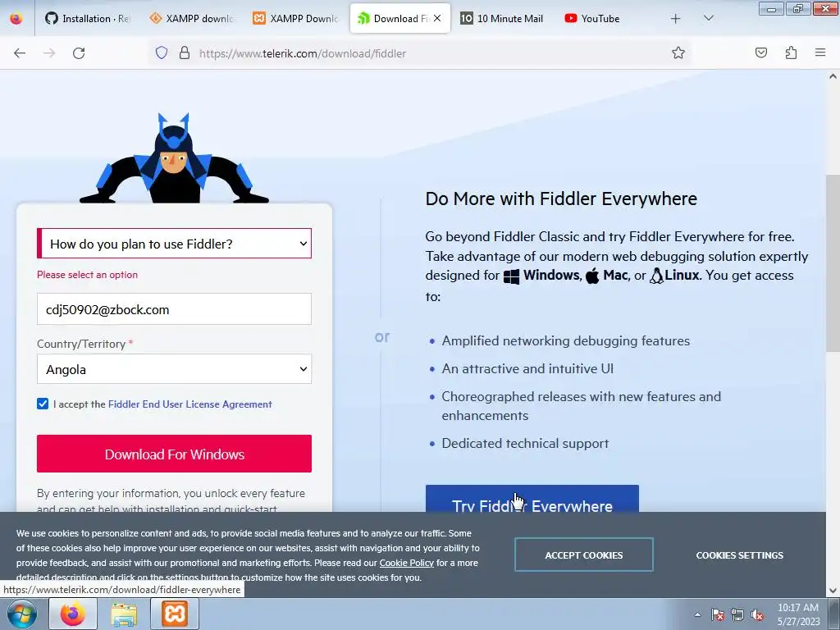Viewport: 840px width, 630px height.
Task: Click the Action Center flag tray icon
Action: tap(718, 614)
